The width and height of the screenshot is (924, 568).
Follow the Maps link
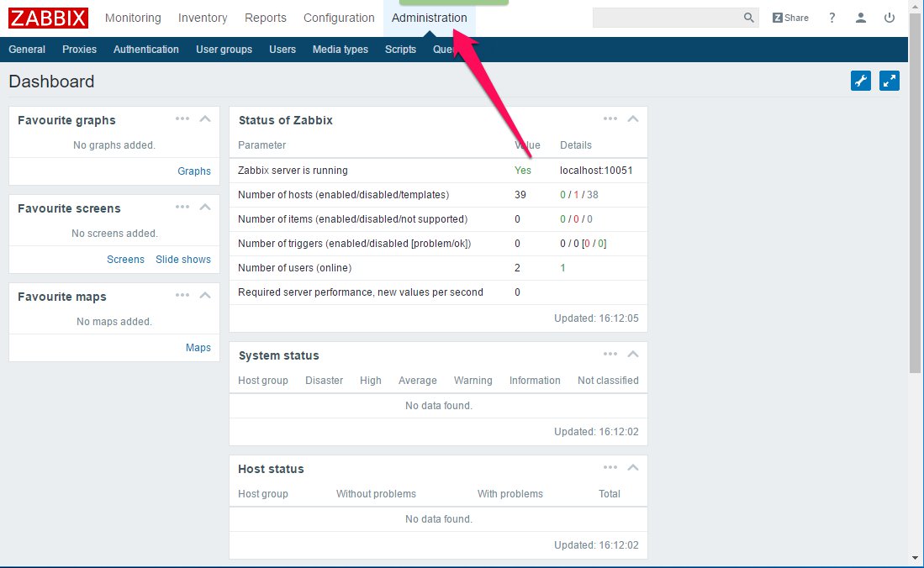(198, 348)
